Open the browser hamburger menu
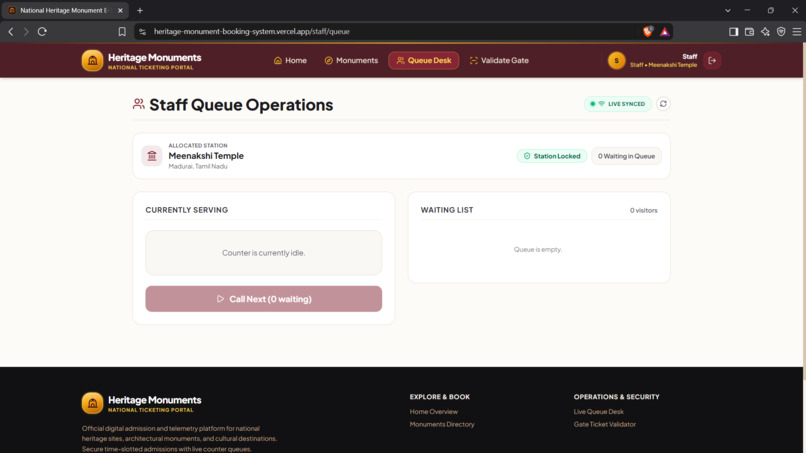This screenshot has height=453, width=806. coord(797,32)
